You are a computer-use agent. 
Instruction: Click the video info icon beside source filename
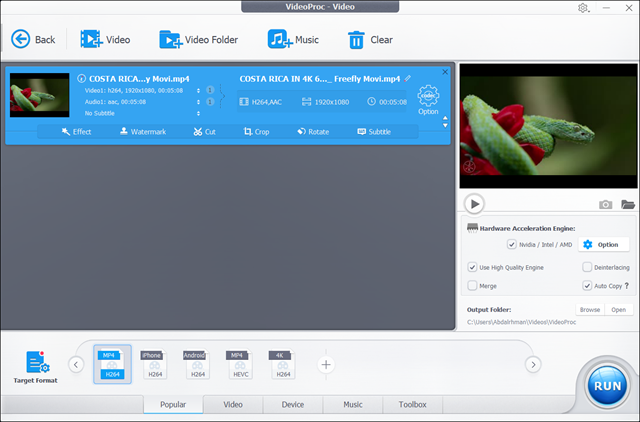point(82,78)
